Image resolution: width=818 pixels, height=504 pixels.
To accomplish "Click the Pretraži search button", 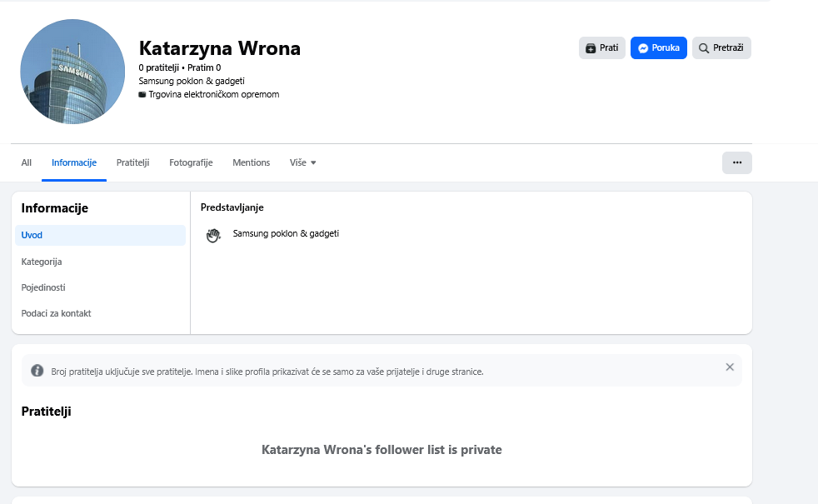I will click(721, 48).
